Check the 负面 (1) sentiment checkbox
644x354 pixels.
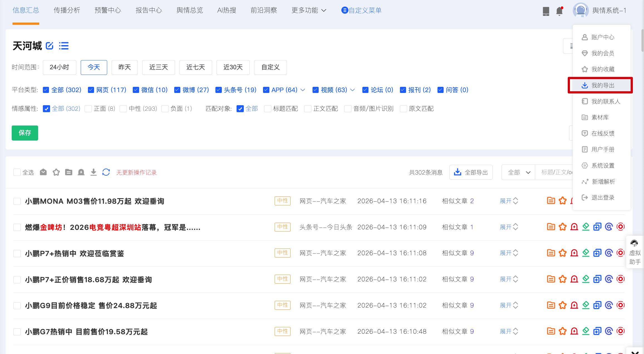pyautogui.click(x=165, y=109)
